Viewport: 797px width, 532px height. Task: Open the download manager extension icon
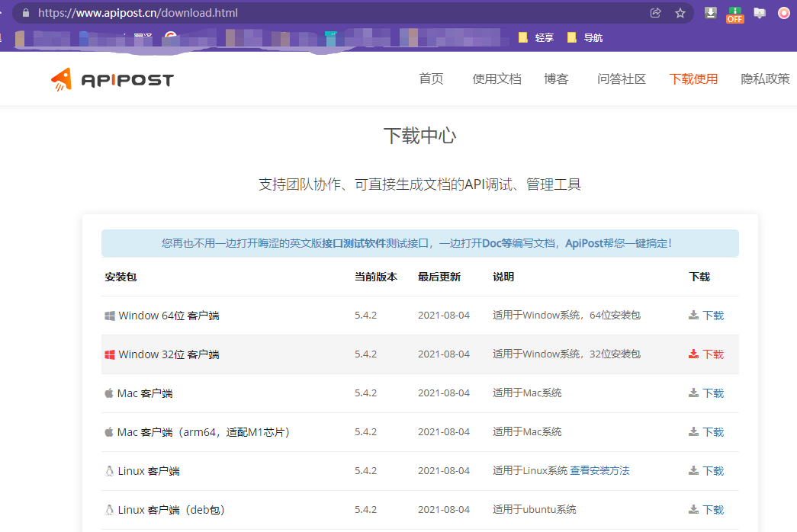coord(711,13)
